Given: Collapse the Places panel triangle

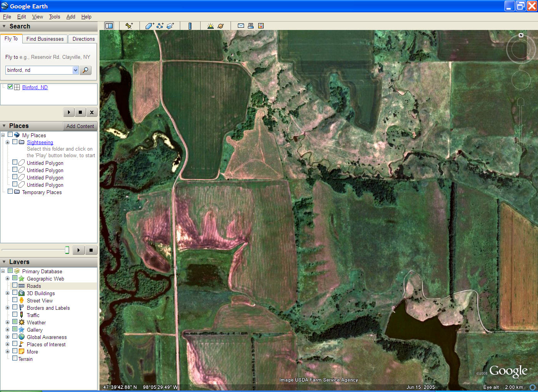Looking at the screenshot, I should (x=4, y=126).
